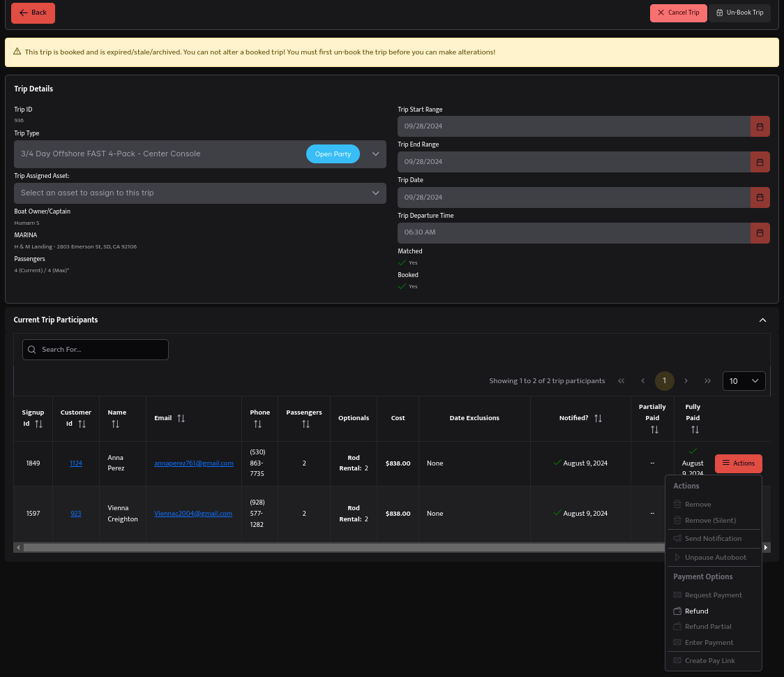Image resolution: width=784 pixels, height=677 pixels.
Task: Expand the Trip Type dropdown
Action: click(375, 154)
